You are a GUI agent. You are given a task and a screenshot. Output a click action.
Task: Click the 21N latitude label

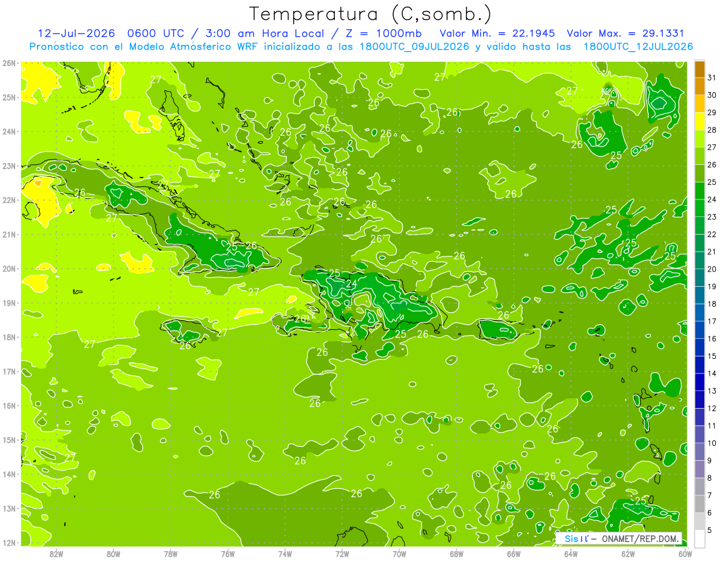coord(8,235)
